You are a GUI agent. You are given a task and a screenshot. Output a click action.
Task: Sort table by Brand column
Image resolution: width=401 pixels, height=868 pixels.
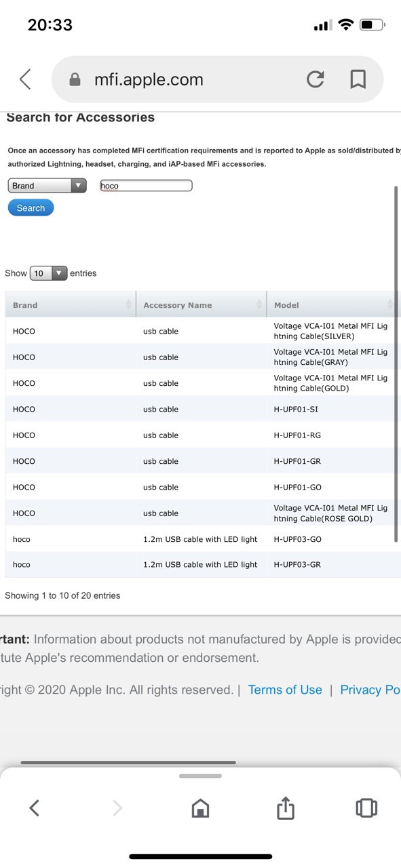tap(70, 305)
